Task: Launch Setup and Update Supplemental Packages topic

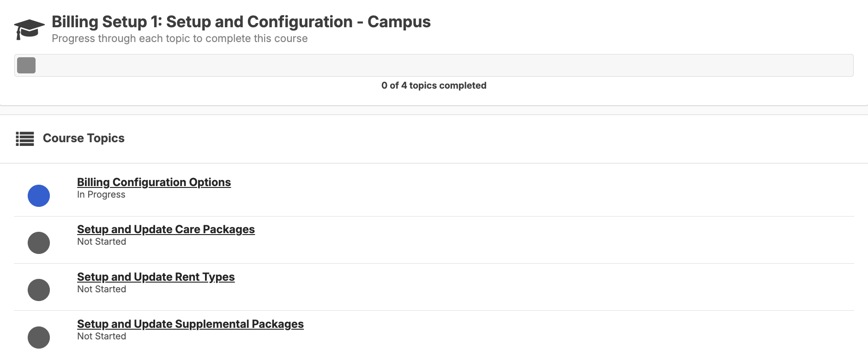Action: click(190, 324)
